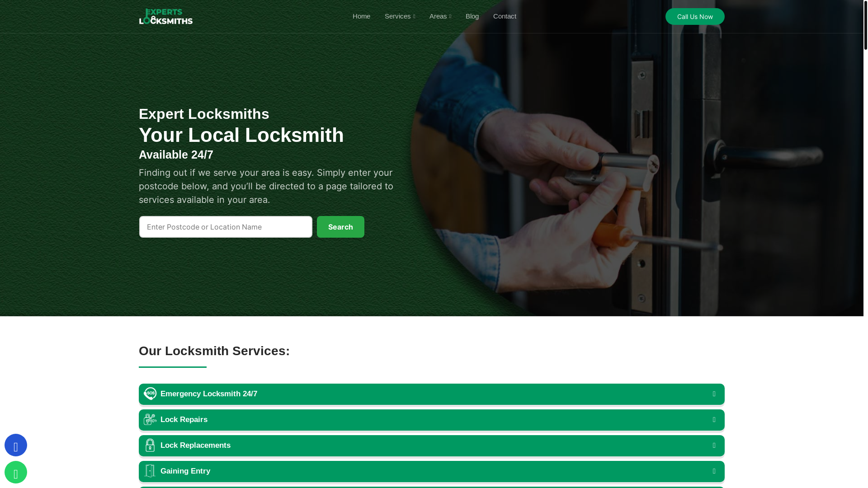Click the padlock icon for Lock Replacements

[x=150, y=445]
